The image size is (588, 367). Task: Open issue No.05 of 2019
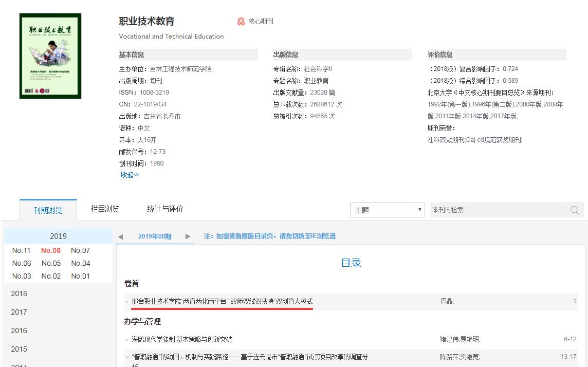click(51, 263)
